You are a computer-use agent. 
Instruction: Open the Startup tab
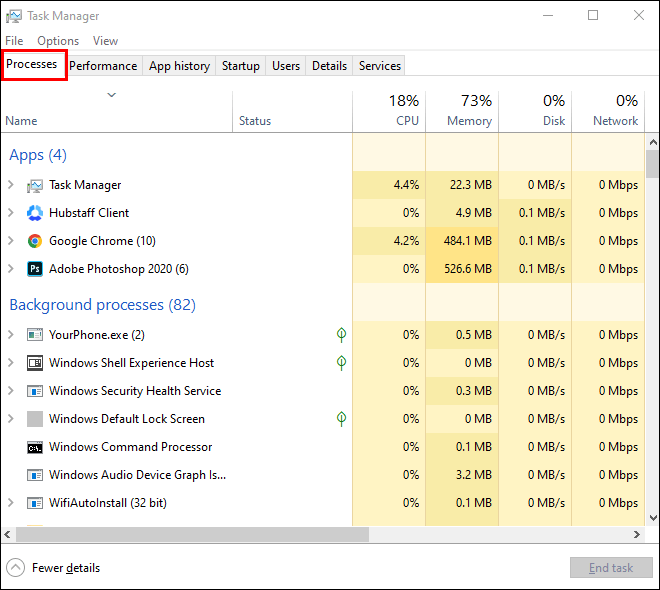240,66
